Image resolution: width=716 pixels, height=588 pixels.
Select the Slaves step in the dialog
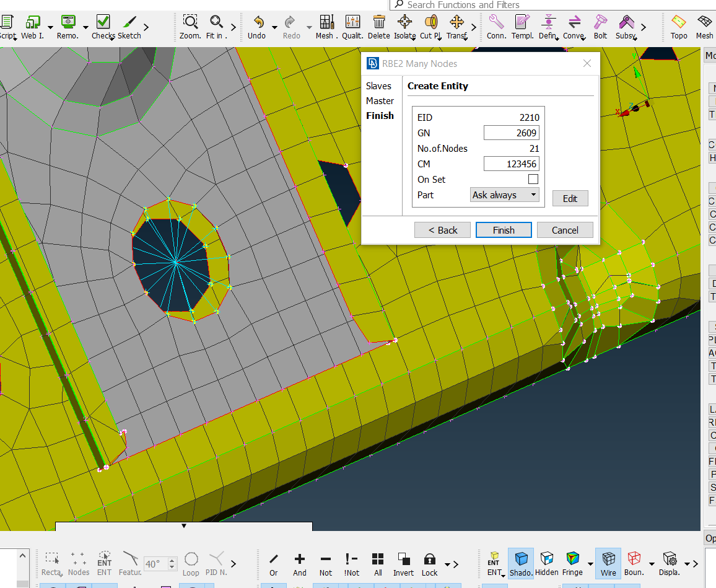(379, 86)
